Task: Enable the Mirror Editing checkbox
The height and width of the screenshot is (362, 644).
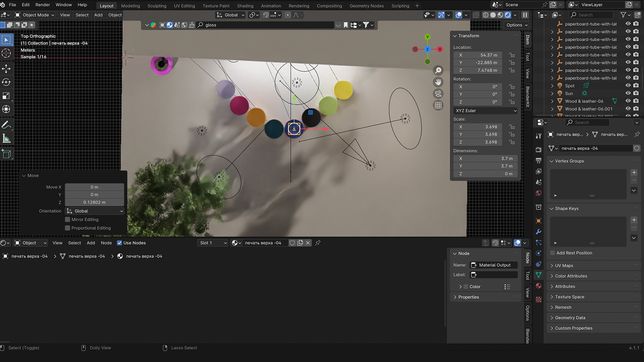Action: pyautogui.click(x=67, y=220)
